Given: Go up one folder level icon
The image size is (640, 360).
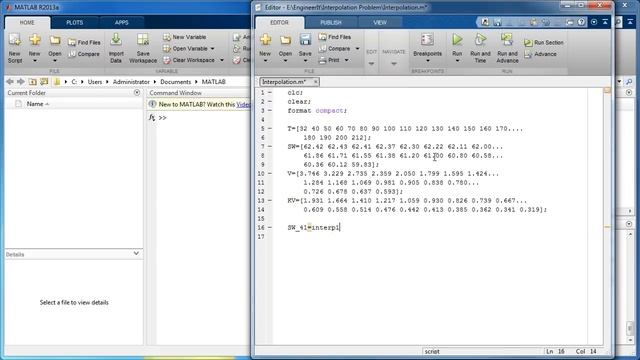Looking at the screenshot, I should (x=33, y=82).
